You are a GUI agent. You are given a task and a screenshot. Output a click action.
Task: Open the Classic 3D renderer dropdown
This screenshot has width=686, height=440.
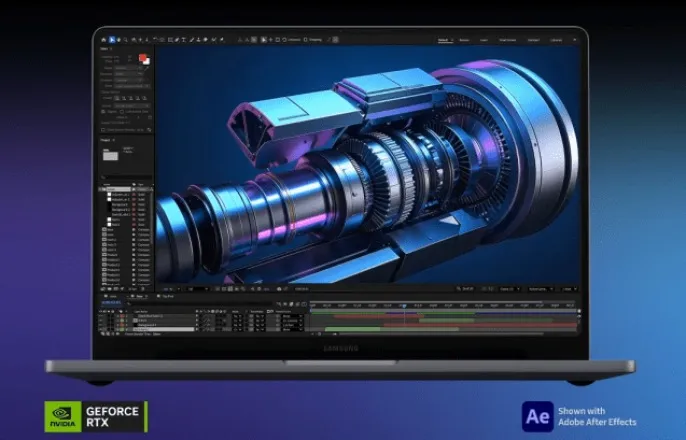pyautogui.click(x=510, y=289)
